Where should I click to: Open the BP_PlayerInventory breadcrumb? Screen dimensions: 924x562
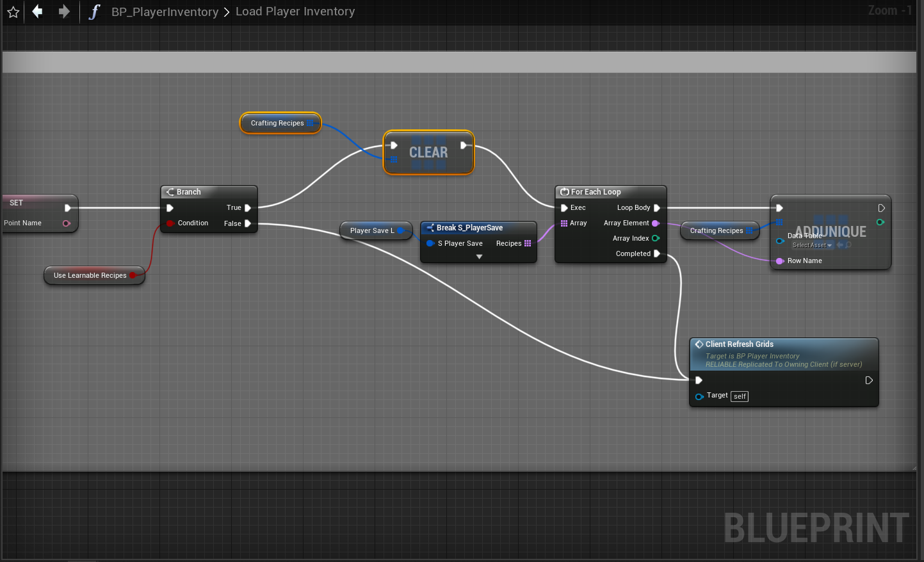pos(165,12)
